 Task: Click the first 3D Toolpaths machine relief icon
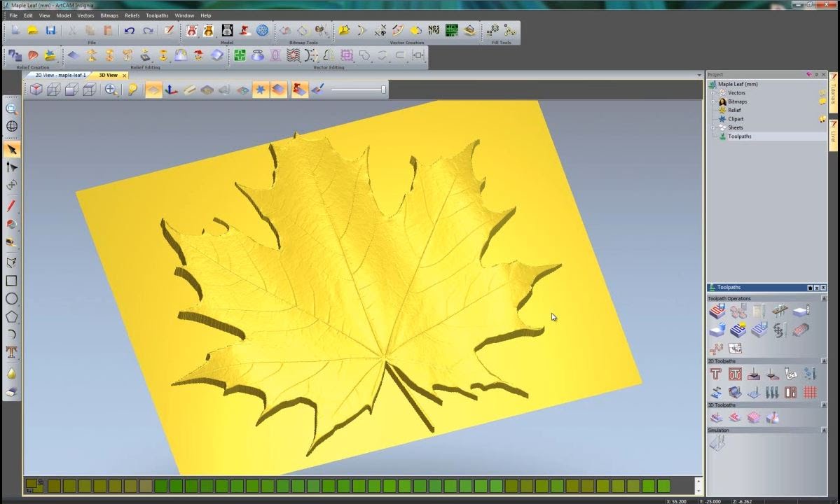coord(716,417)
